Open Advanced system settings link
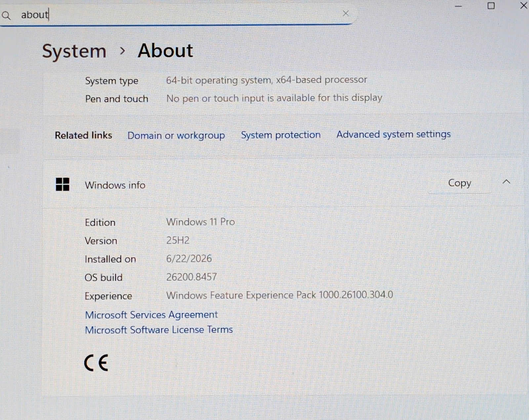529x420 pixels. click(393, 134)
